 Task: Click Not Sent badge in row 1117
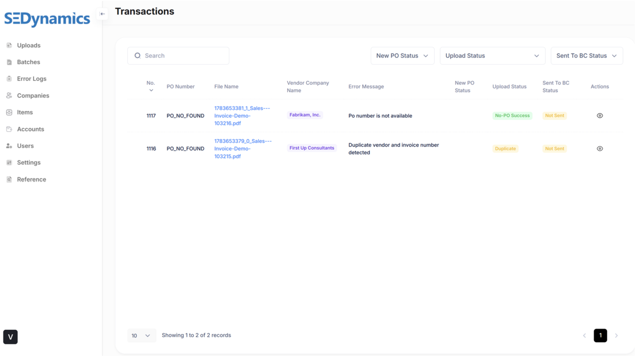pos(554,116)
